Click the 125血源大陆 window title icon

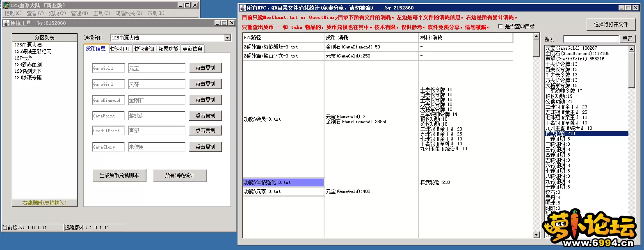pos(6,5)
